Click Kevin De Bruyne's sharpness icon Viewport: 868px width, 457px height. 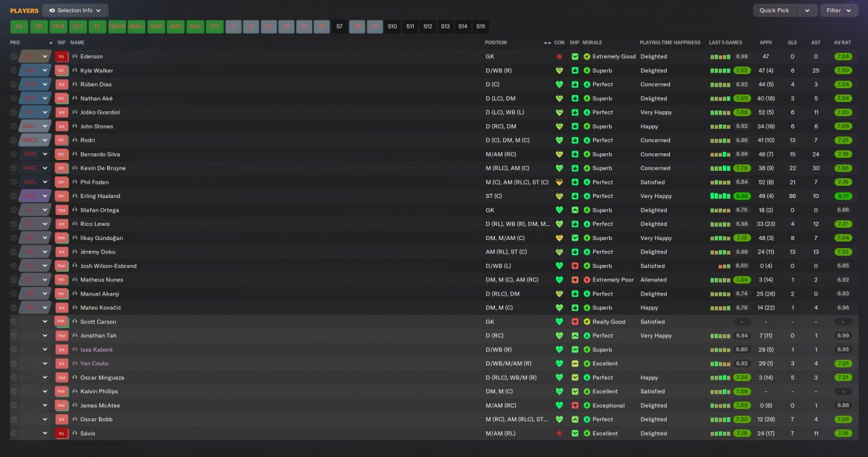coord(575,168)
